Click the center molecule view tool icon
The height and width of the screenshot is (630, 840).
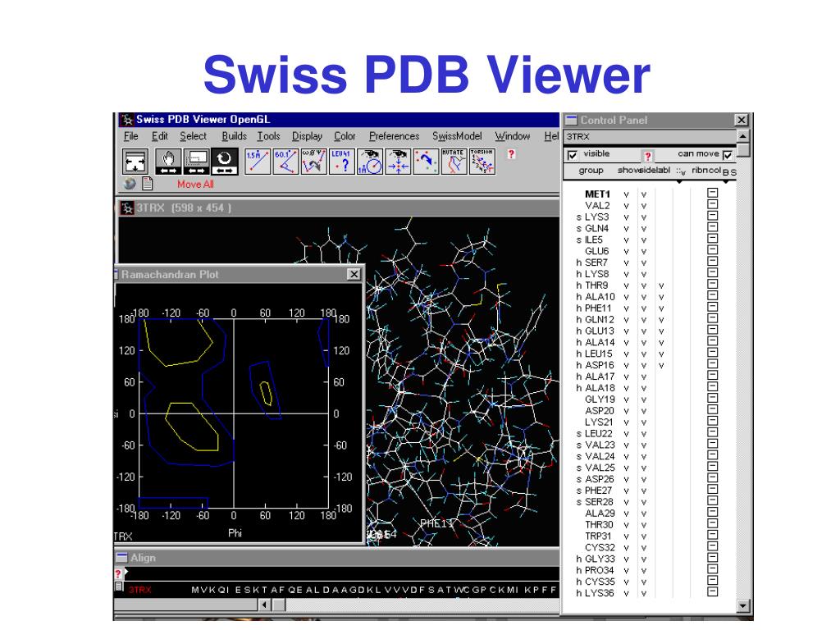click(x=135, y=162)
